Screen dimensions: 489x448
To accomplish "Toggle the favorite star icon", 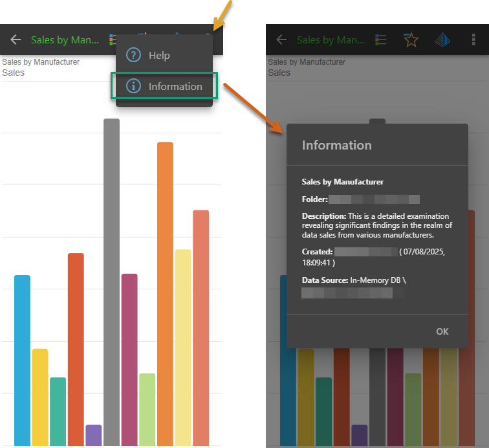I will coord(411,40).
